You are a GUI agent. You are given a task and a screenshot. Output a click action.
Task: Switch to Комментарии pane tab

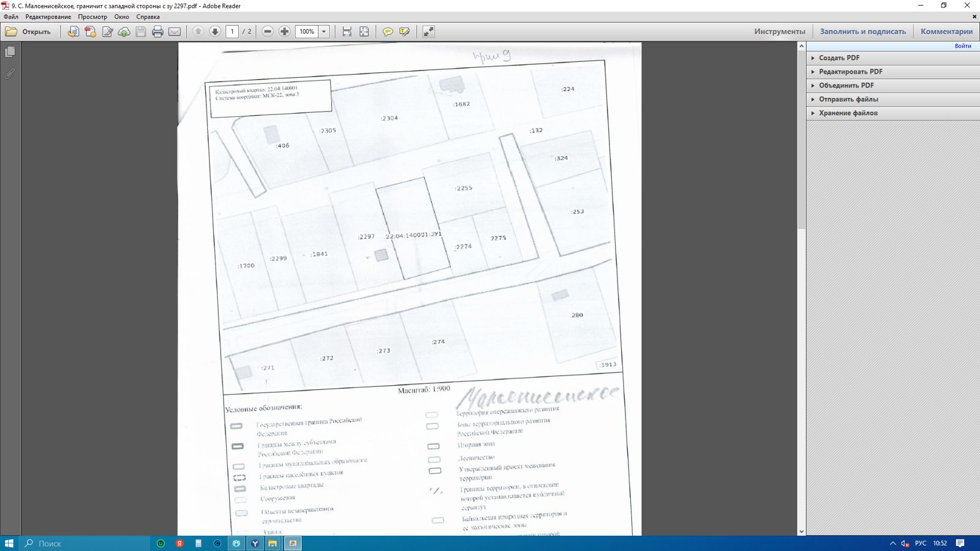946,32
